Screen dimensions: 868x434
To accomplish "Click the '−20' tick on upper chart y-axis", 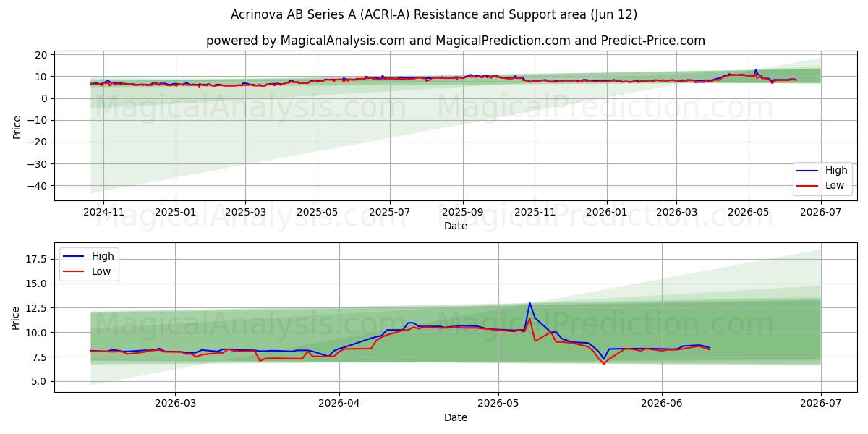I will 38,142.
